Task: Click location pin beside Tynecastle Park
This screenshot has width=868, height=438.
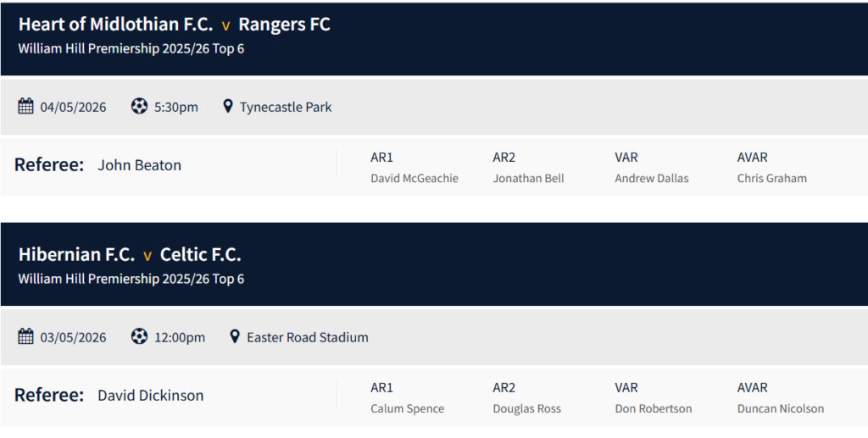Action: (x=227, y=107)
